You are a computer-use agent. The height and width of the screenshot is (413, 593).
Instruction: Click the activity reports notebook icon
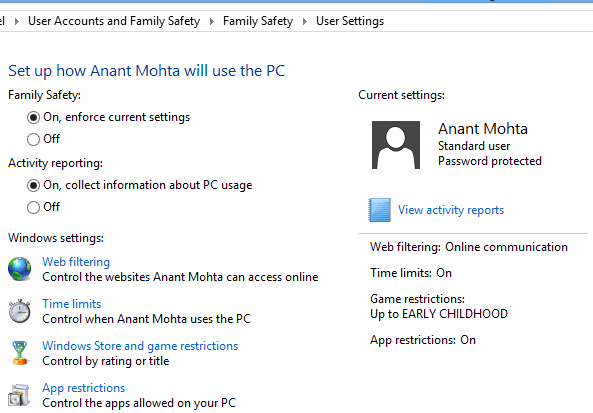click(x=380, y=210)
